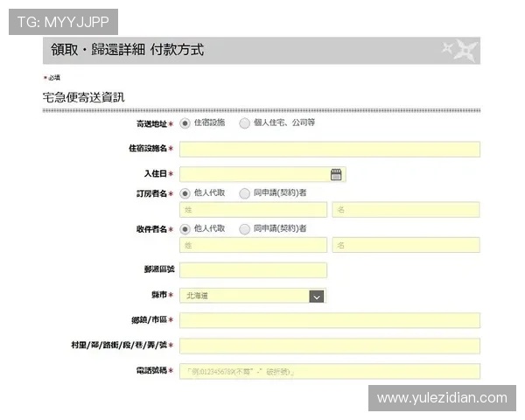Open the 入住日 calendar picker icon
Screen dimensions: 525x420
pyautogui.click(x=336, y=174)
